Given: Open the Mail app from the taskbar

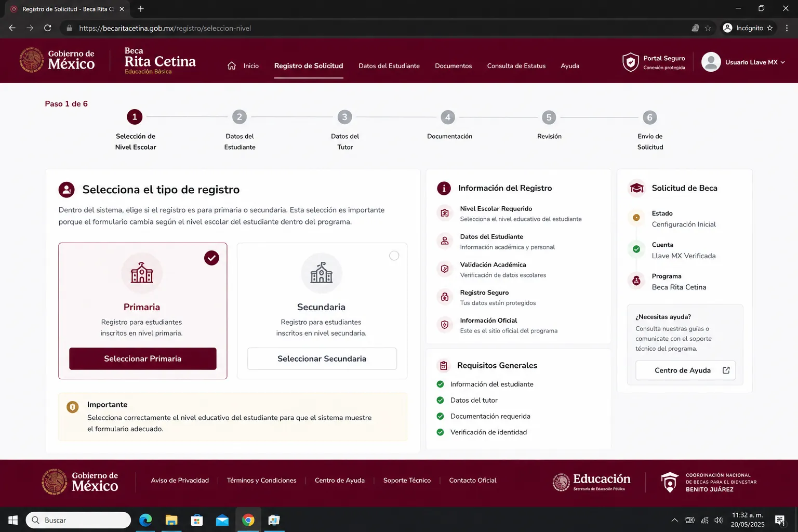Looking at the screenshot, I should (x=222, y=520).
